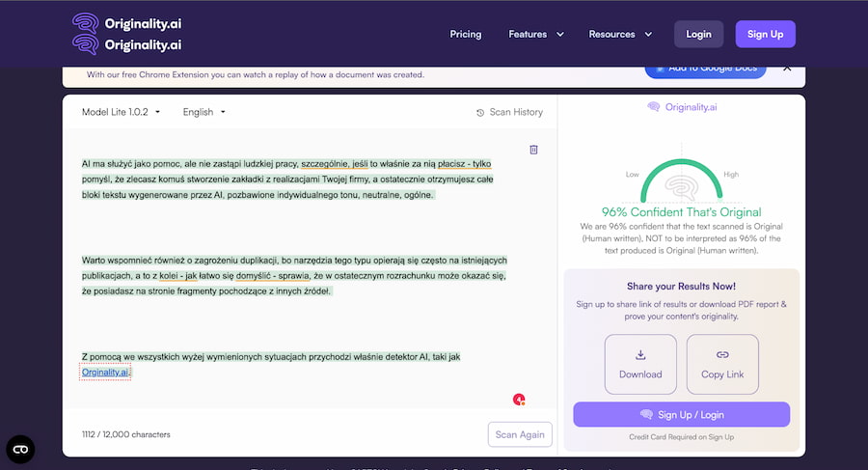This screenshot has height=470, width=868.
Task: Open the Pricing page
Action: click(465, 35)
